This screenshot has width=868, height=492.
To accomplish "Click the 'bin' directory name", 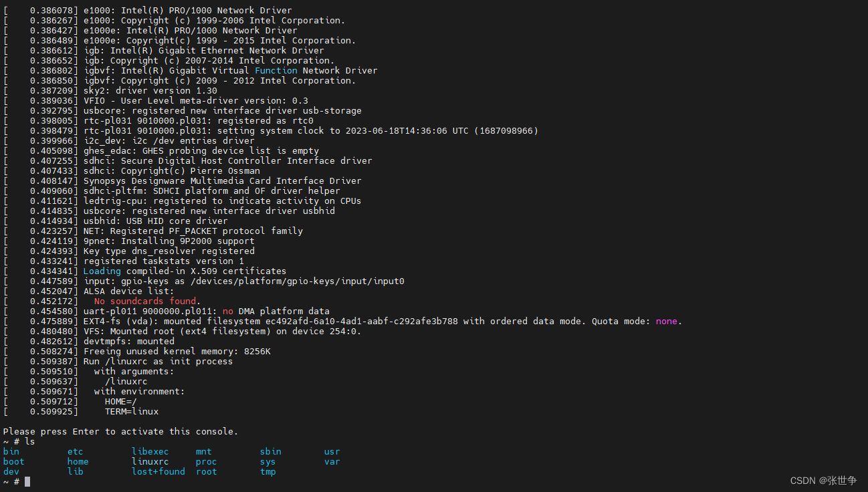I will point(11,452).
